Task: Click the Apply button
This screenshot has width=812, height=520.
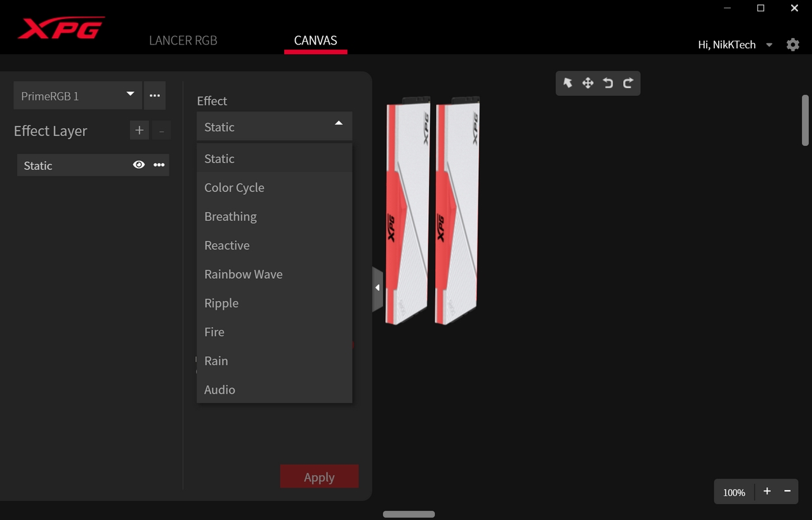Action: click(x=319, y=477)
